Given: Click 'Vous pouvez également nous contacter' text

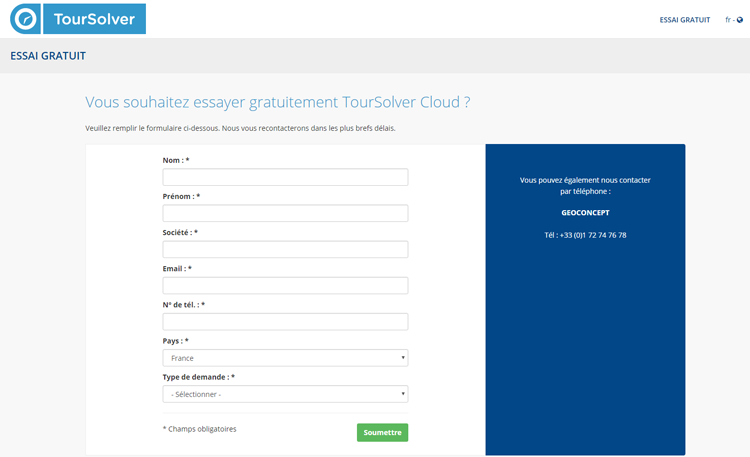Looking at the screenshot, I should (x=585, y=180).
